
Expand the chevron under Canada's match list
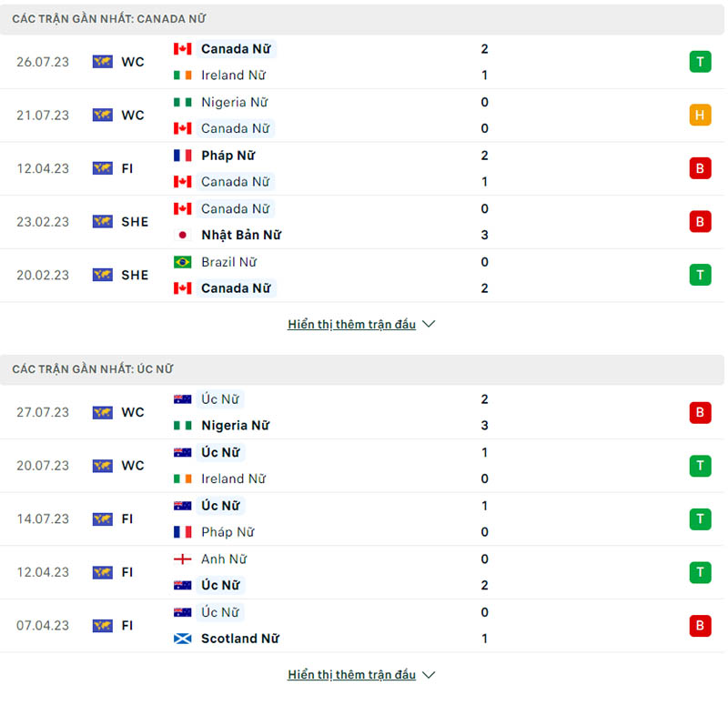tap(429, 323)
